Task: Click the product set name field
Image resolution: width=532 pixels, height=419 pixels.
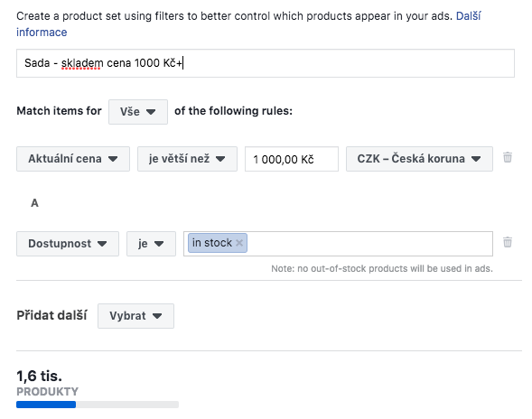Action: point(266,63)
